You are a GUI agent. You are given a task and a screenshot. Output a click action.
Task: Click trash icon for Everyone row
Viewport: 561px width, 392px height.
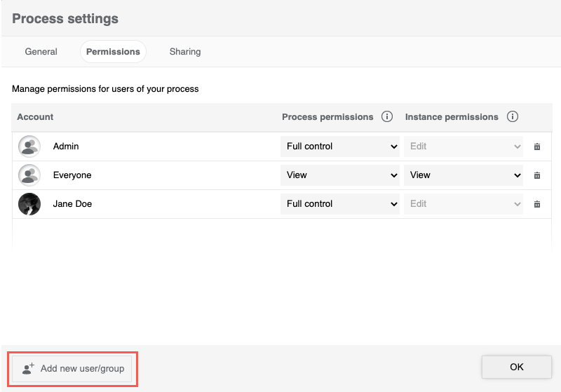click(537, 175)
